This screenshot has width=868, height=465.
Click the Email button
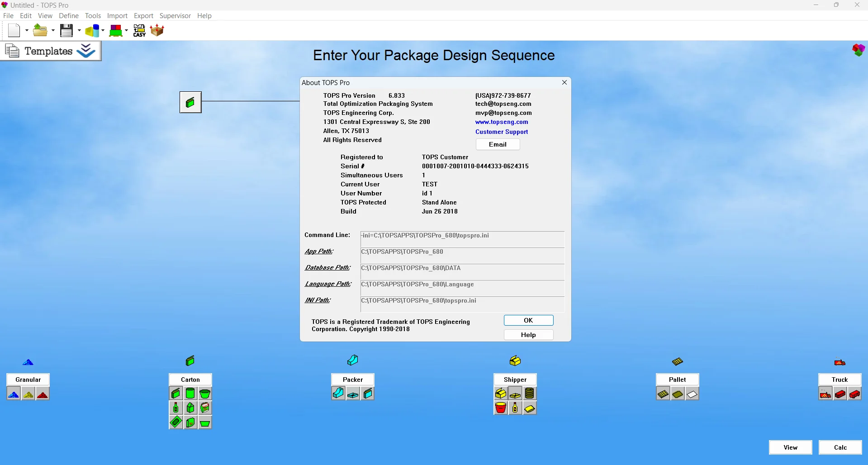click(498, 144)
